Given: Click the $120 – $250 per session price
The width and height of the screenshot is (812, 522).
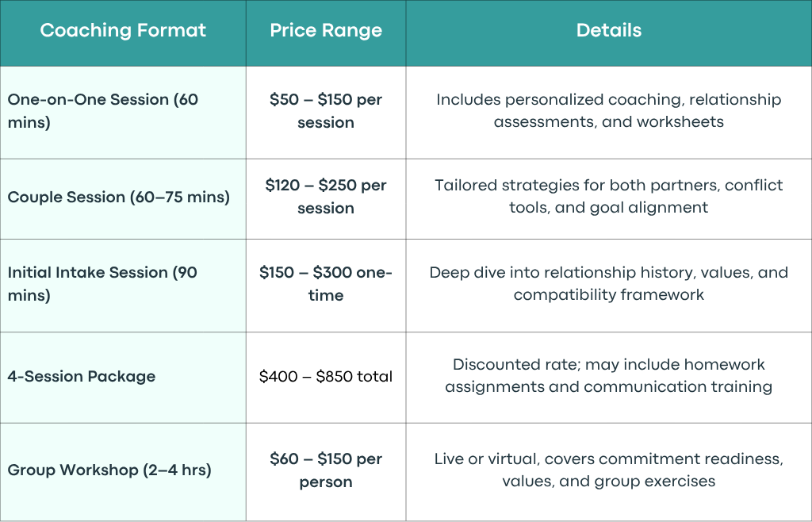Looking at the screenshot, I should click(x=326, y=196).
